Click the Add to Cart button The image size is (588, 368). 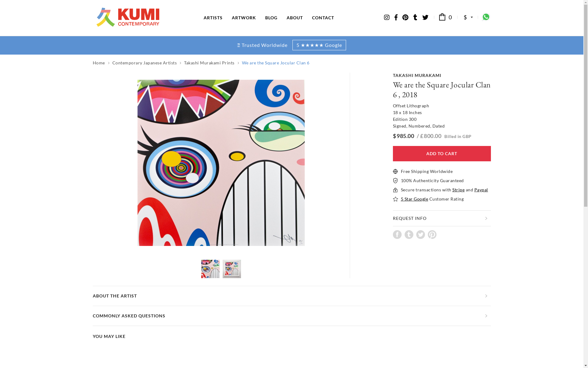coord(442,154)
